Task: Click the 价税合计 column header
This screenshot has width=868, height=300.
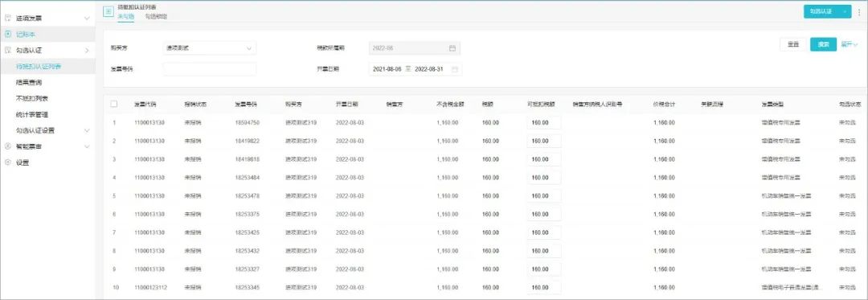Action: pyautogui.click(x=664, y=104)
